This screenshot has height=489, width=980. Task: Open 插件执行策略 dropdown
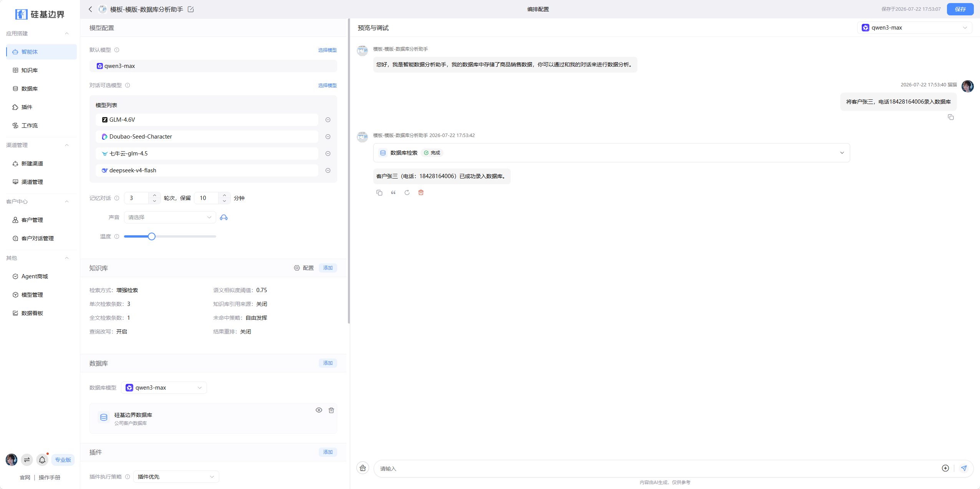tap(176, 477)
